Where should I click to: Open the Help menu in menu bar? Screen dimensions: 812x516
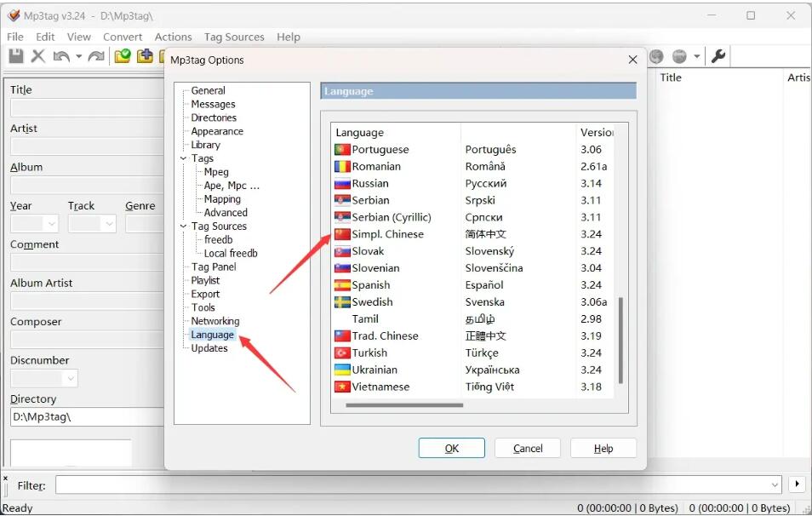289,37
